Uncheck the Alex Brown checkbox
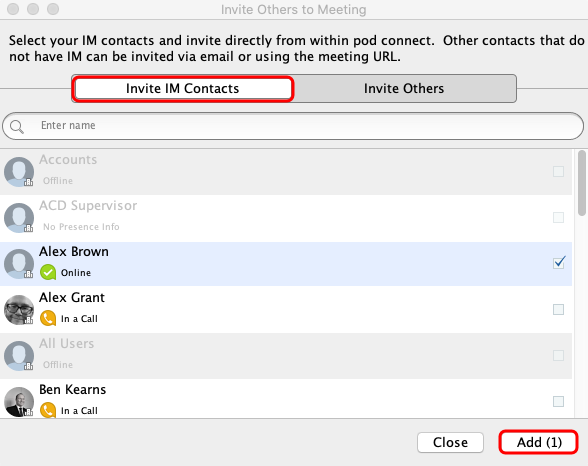This screenshot has width=588, height=466. (x=558, y=263)
